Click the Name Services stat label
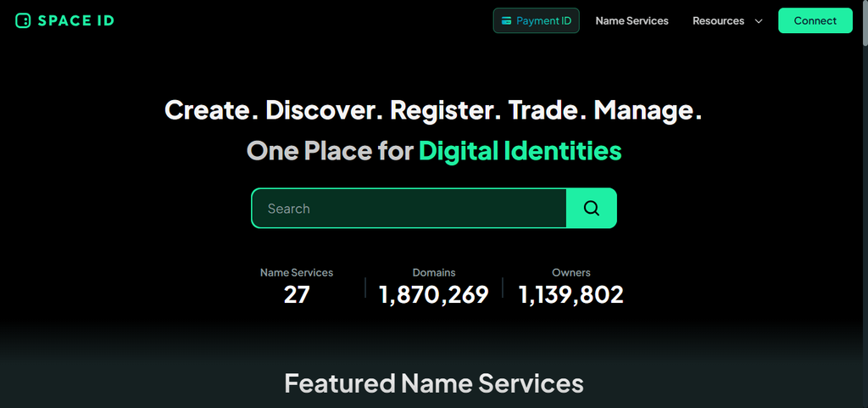868x408 pixels. 297,272
